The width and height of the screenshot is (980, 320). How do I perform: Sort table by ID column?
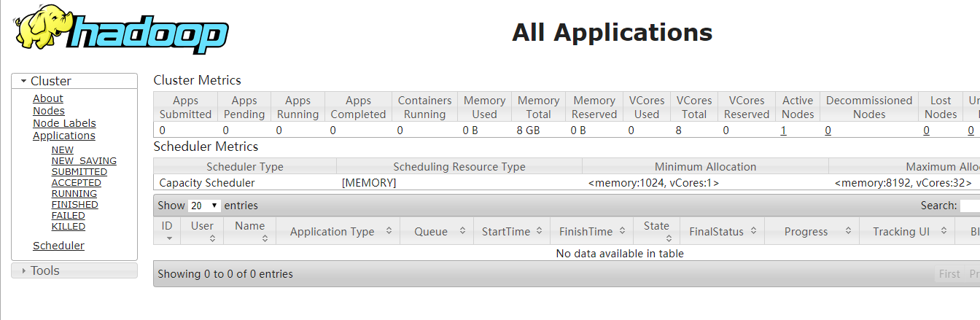pos(168,230)
